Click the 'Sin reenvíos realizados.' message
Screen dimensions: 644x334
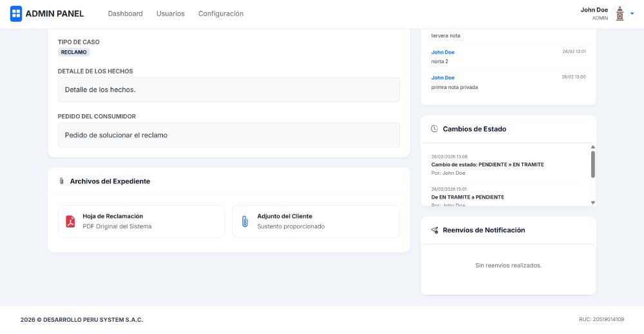point(509,265)
